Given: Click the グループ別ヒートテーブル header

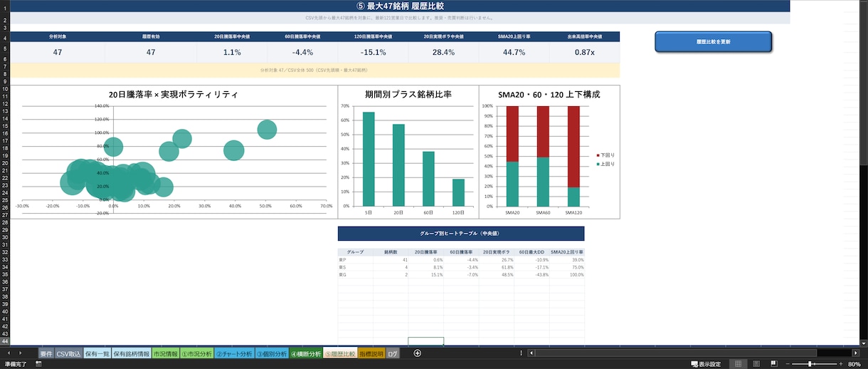Looking at the screenshot, I should (x=461, y=234).
